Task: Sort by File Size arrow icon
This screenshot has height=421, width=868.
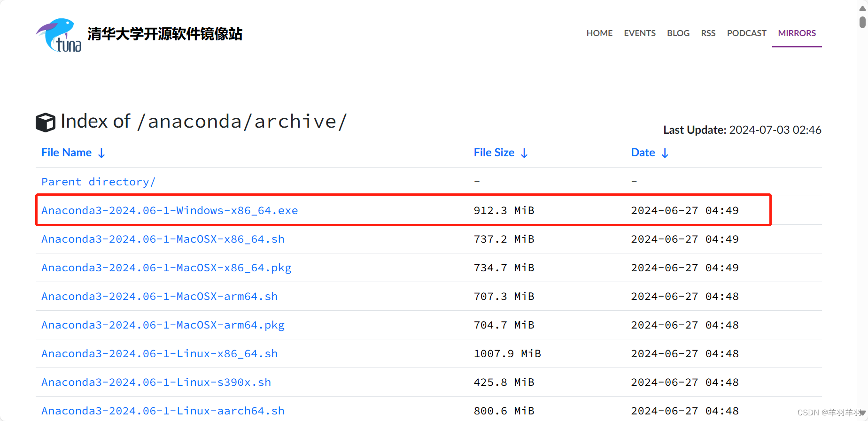Action: point(525,153)
